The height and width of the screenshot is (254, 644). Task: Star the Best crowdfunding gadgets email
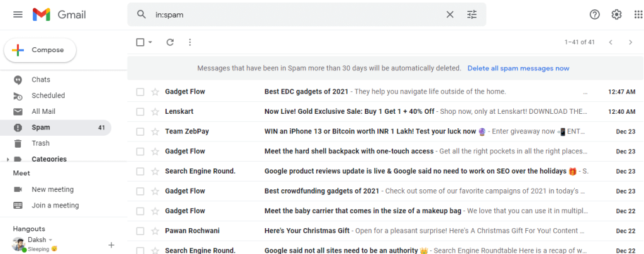point(155,191)
